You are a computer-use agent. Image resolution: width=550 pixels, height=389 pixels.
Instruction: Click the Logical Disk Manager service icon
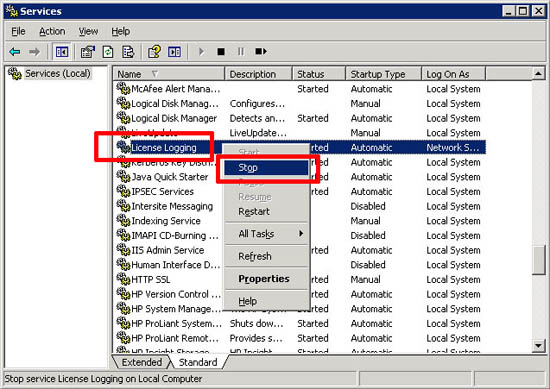click(x=123, y=118)
